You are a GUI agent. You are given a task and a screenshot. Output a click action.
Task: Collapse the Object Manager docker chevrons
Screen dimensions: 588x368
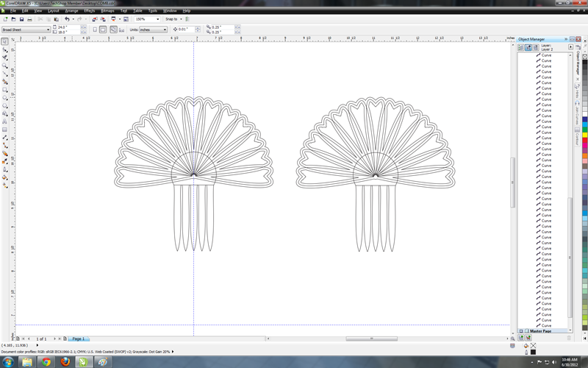566,39
